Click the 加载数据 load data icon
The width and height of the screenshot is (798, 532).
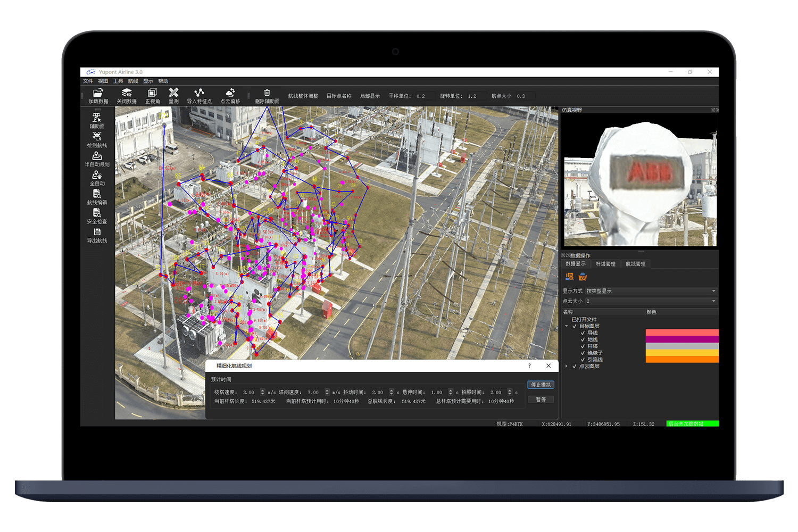coord(98,93)
